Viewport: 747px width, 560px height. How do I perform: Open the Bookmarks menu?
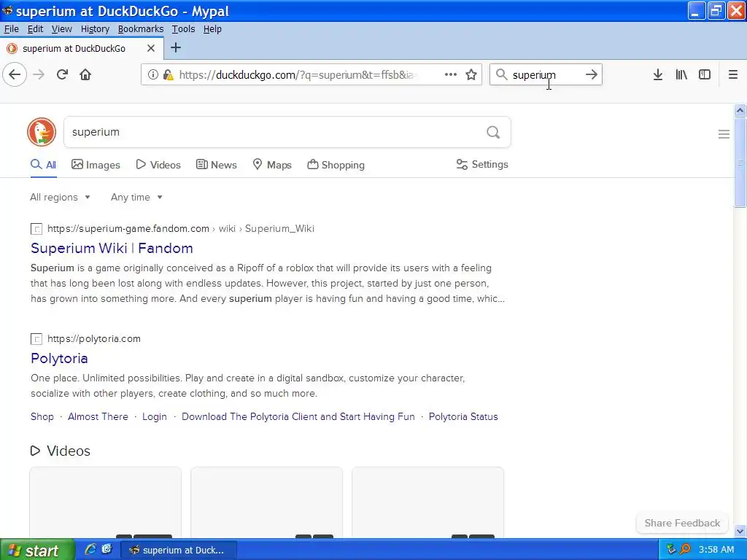[141, 29]
